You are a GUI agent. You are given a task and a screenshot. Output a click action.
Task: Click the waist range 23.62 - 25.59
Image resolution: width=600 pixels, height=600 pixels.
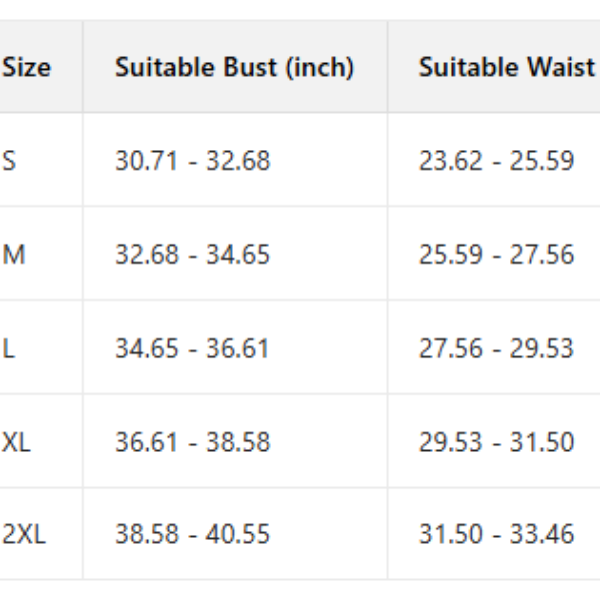[x=496, y=160]
